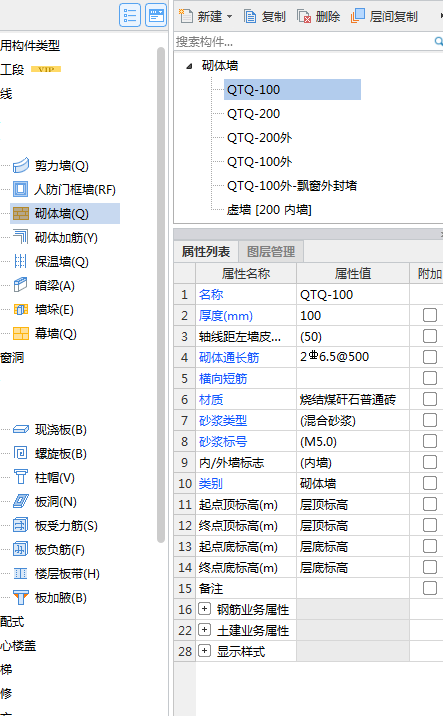Viewport: 443px width, 716px height.
Task: Select the 现浇板(B) slab icon
Action: [x=21, y=429]
